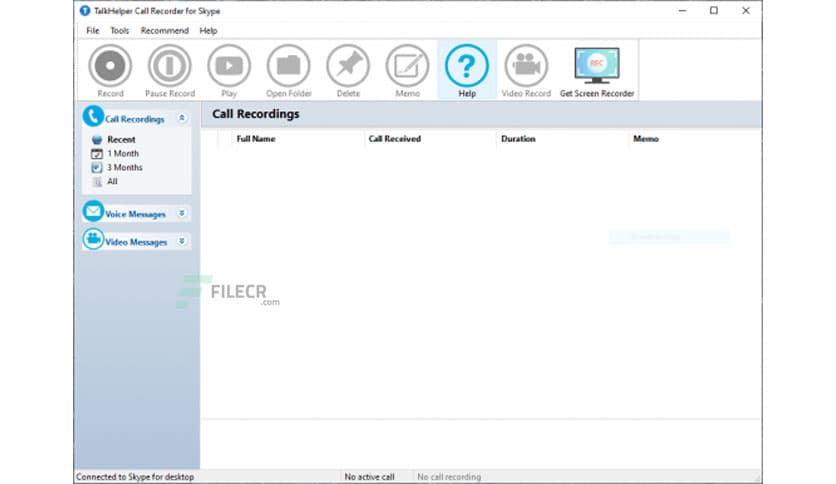
Task: Close the TalkHelper window
Action: (x=746, y=11)
